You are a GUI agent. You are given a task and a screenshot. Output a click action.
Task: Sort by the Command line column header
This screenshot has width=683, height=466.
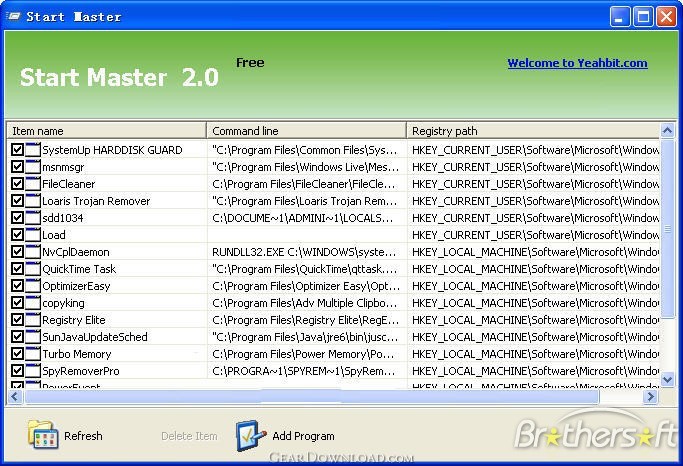tap(307, 131)
